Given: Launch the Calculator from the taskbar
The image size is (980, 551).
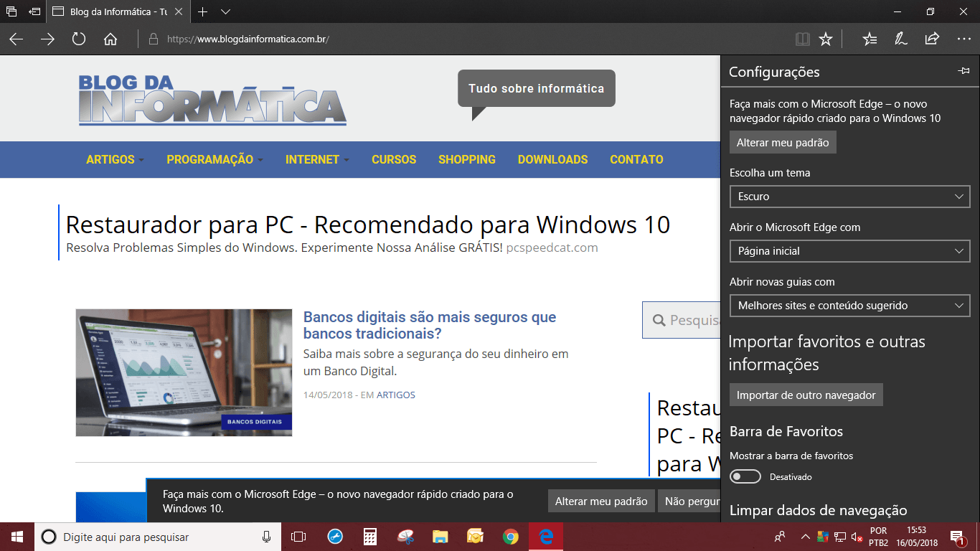Looking at the screenshot, I should (370, 537).
